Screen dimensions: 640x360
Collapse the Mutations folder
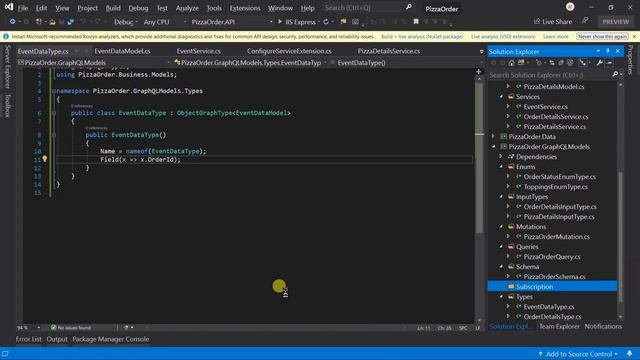(501, 227)
